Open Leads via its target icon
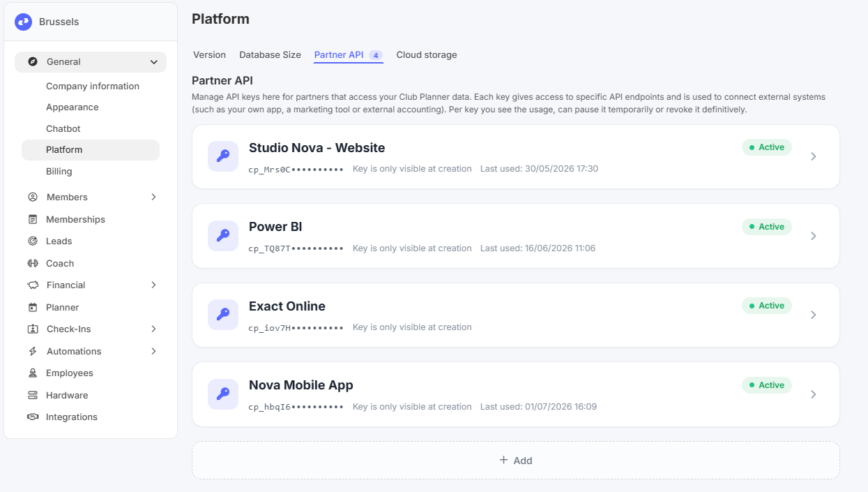The image size is (868, 492). [x=33, y=241]
